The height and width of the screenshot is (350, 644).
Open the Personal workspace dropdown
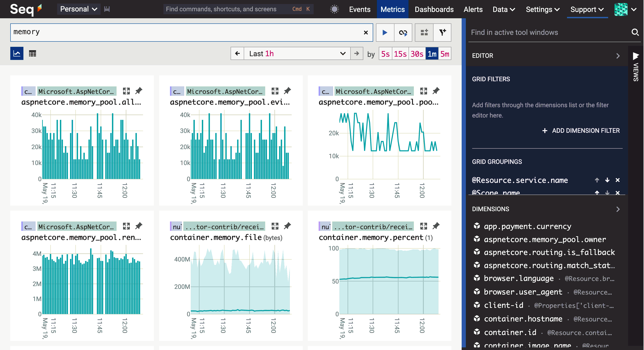pos(79,9)
